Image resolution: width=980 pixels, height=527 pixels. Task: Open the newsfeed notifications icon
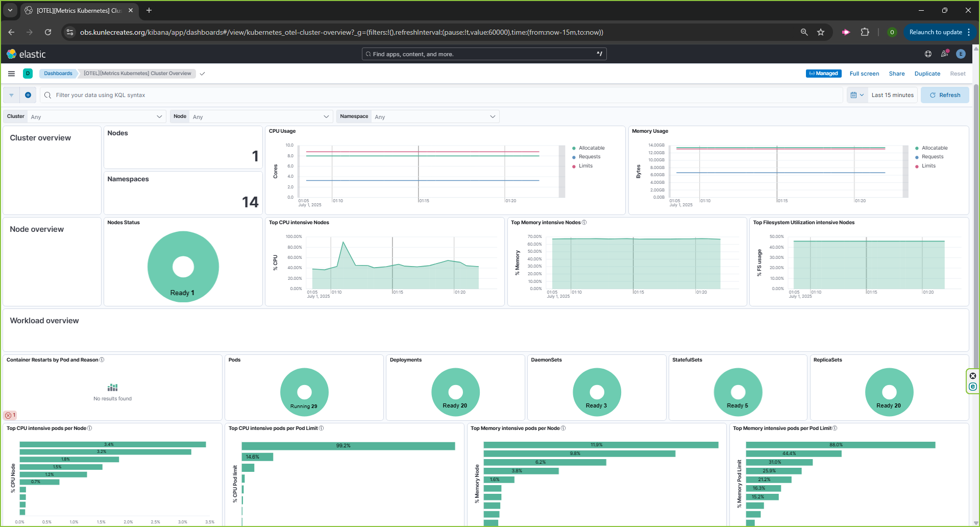coord(944,54)
